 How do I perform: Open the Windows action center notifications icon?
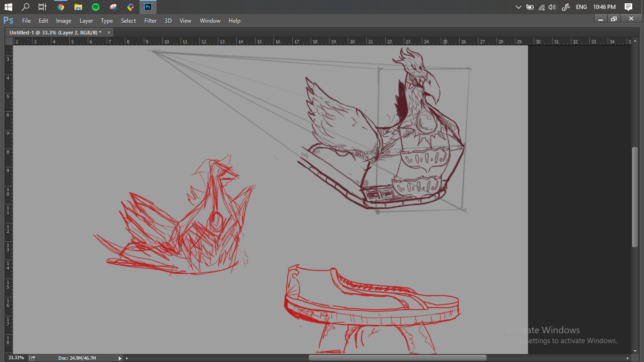(x=628, y=7)
